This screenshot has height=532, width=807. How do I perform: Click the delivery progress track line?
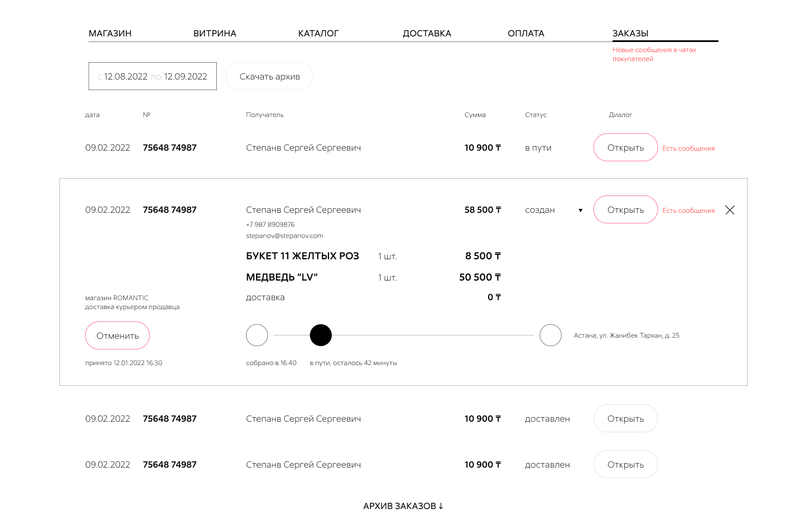click(432, 335)
